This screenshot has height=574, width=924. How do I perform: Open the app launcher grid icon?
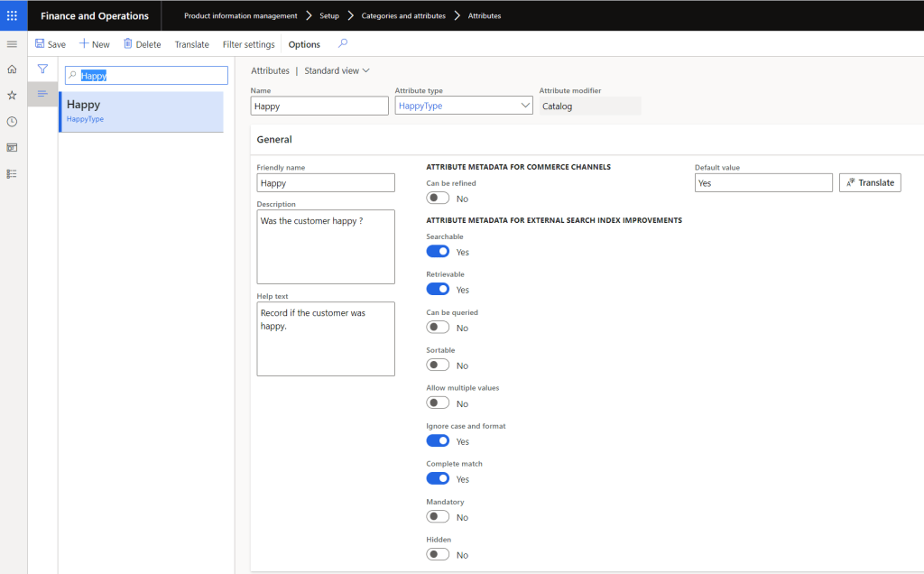[12, 14]
